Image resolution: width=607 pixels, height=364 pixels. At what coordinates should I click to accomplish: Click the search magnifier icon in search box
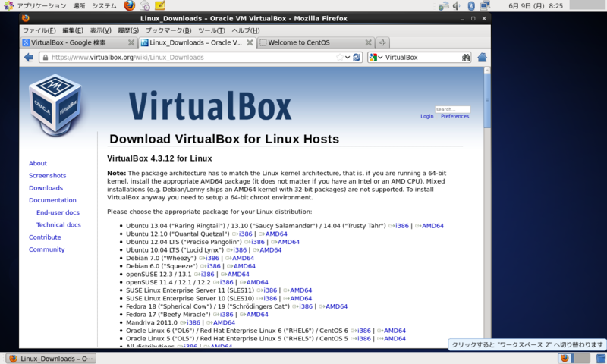(x=466, y=57)
